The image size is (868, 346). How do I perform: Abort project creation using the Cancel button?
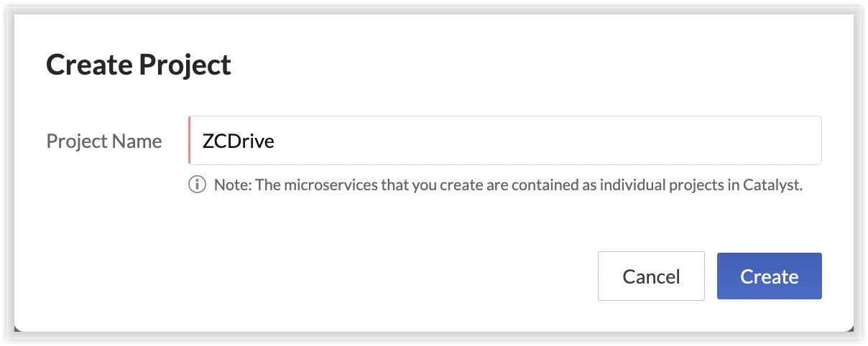pyautogui.click(x=651, y=276)
